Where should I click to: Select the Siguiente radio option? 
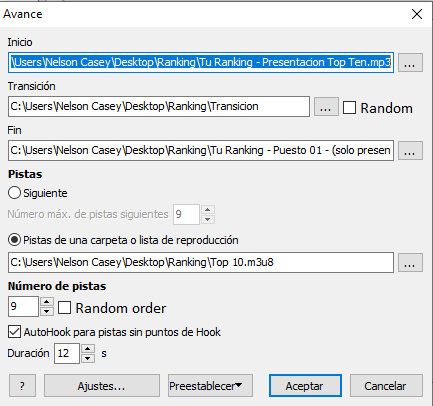click(14, 193)
